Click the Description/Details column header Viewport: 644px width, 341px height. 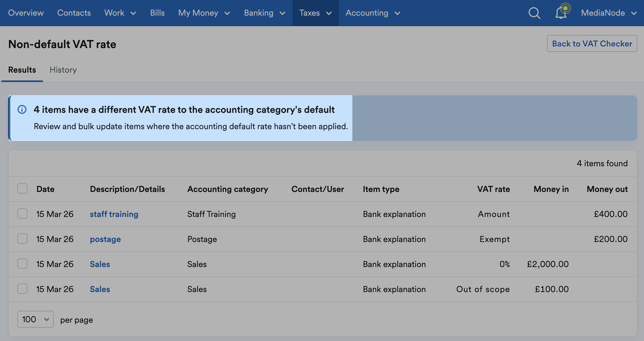click(x=127, y=189)
